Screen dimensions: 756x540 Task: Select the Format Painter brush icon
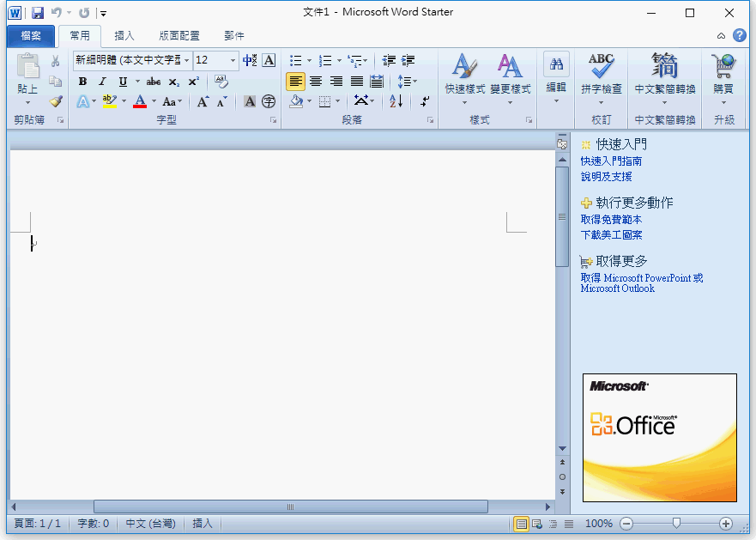coord(56,101)
